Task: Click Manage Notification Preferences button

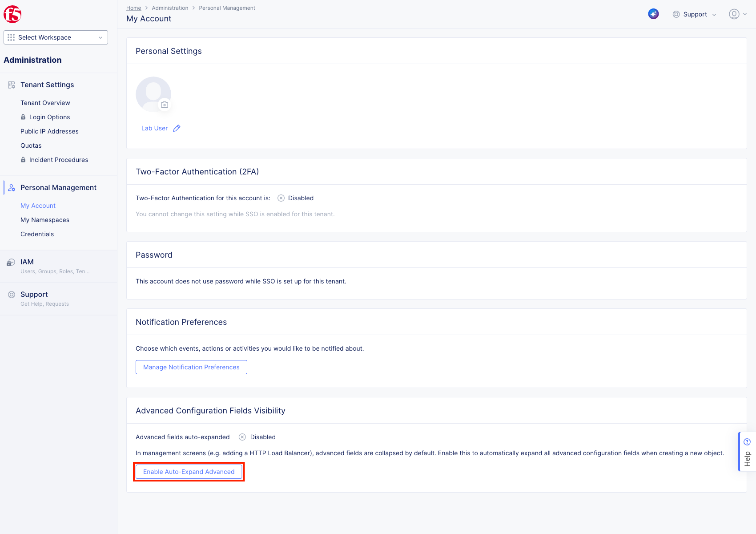Action: click(x=191, y=367)
